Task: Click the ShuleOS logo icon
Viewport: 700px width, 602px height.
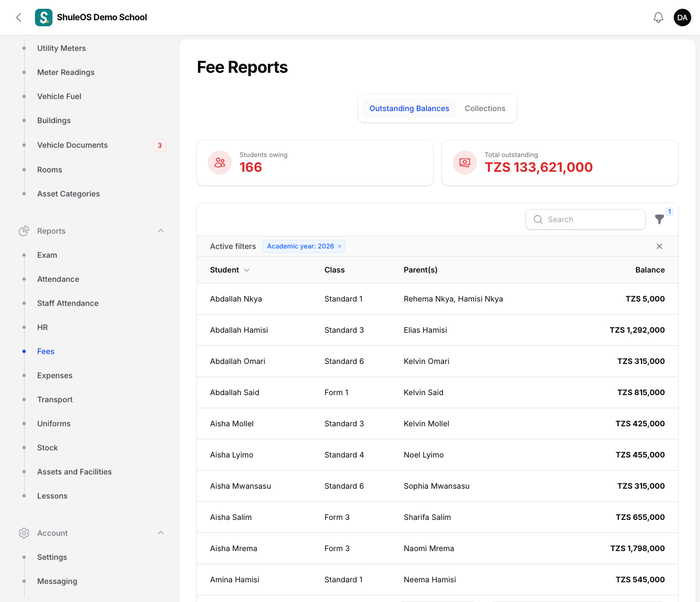Action: (x=44, y=18)
